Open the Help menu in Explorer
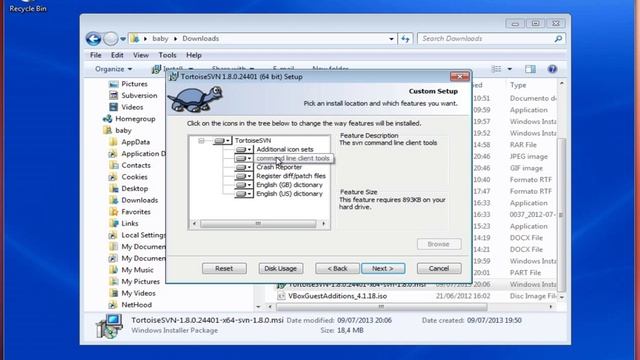This screenshot has height=360, width=640. 194,55
